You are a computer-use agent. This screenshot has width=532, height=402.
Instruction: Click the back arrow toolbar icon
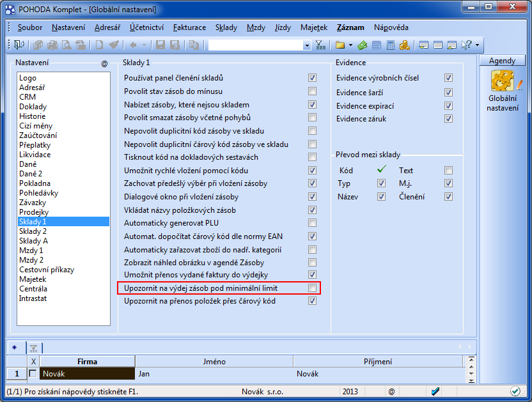(x=133, y=45)
